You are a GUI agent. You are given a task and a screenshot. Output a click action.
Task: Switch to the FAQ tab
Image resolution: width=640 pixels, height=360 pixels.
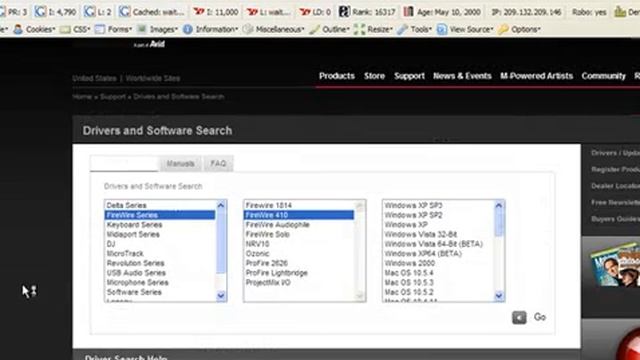click(x=218, y=163)
